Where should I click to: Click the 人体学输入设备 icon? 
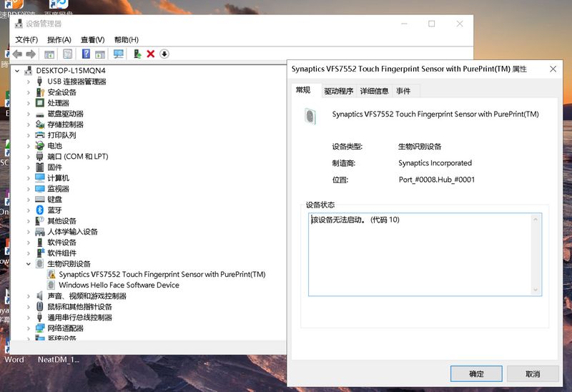coord(40,231)
